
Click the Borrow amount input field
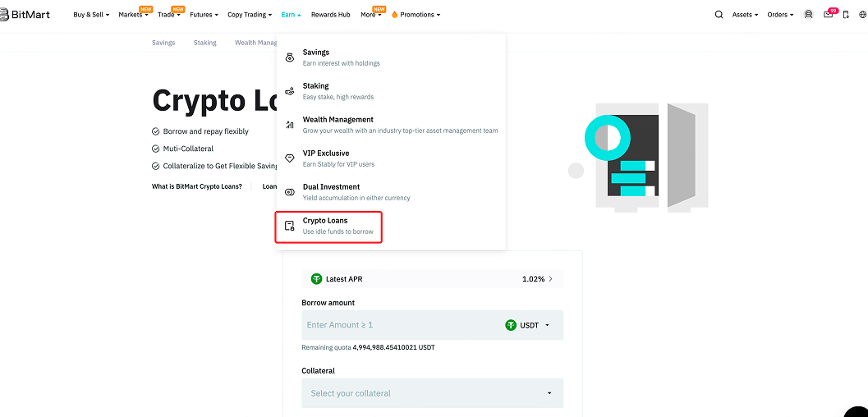coord(432,325)
